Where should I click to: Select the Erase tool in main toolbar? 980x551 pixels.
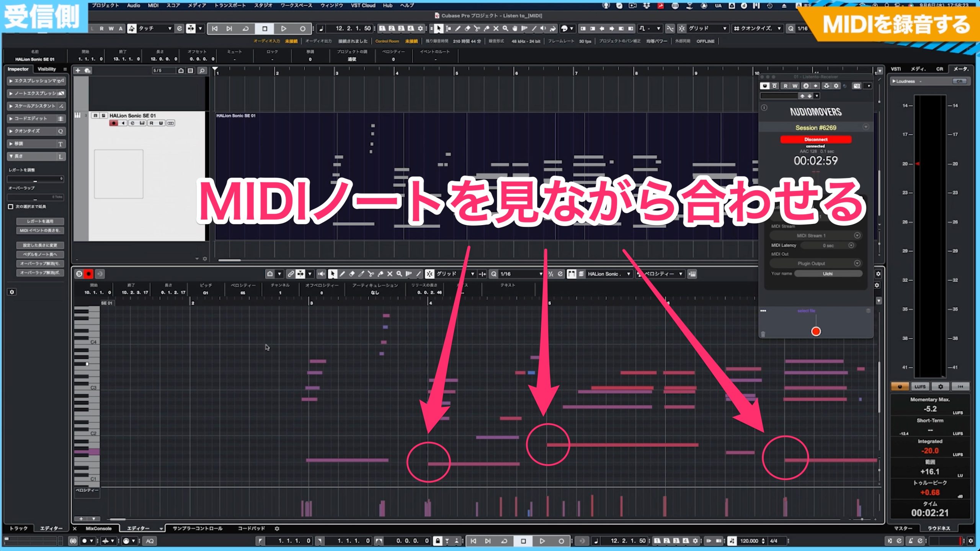click(467, 28)
